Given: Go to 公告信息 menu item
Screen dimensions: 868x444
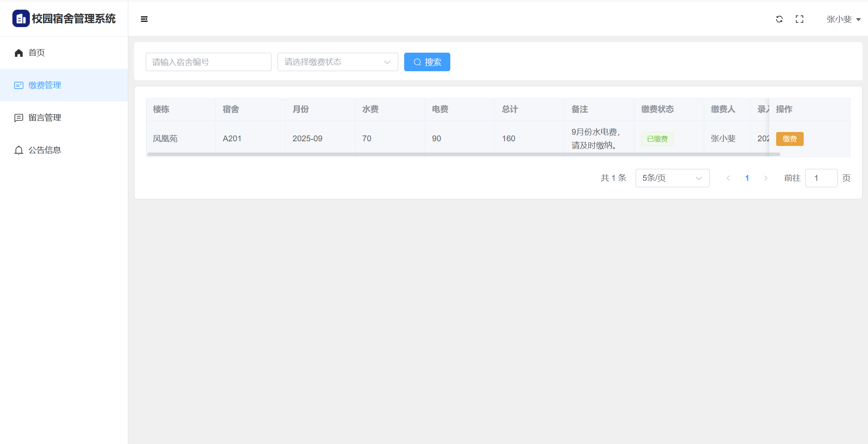Looking at the screenshot, I should coord(45,150).
